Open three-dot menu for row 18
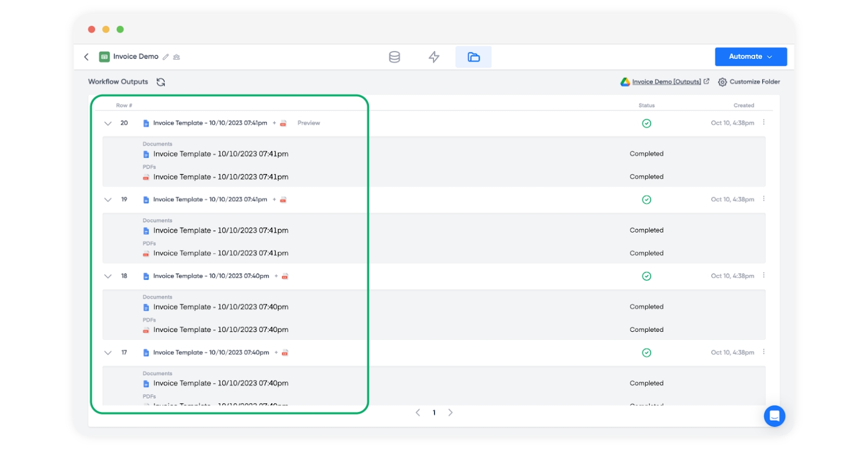The image size is (868, 450). coord(764,275)
